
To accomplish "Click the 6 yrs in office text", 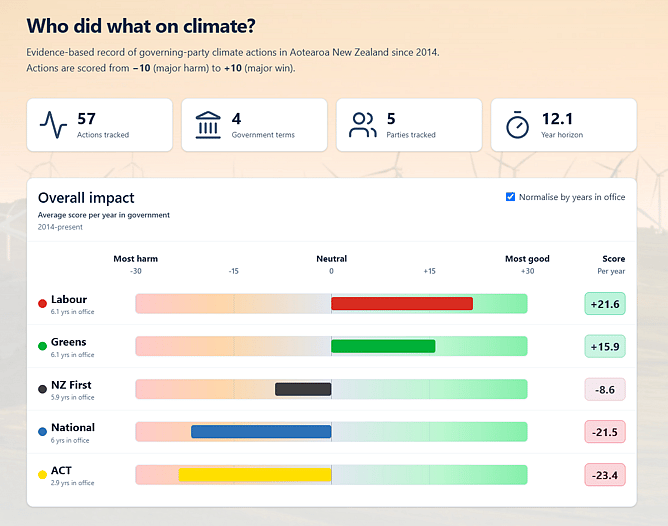I will click(70, 440).
